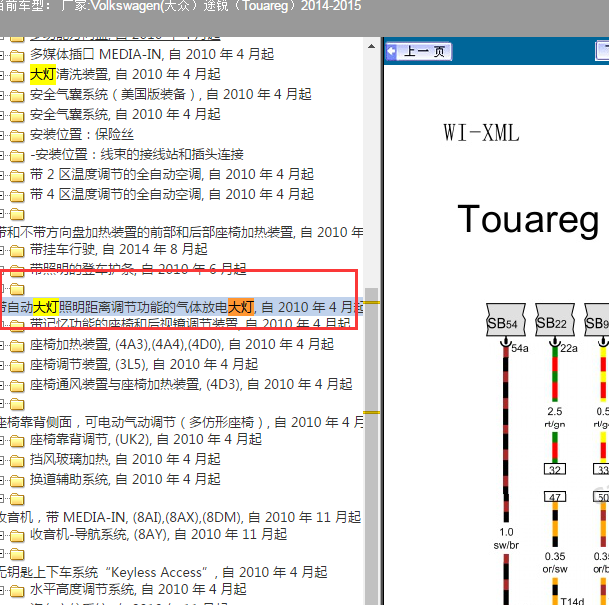
Task: Select 带记忆功能的座椅和后视镜调节装置 entry
Action: [x=190, y=323]
